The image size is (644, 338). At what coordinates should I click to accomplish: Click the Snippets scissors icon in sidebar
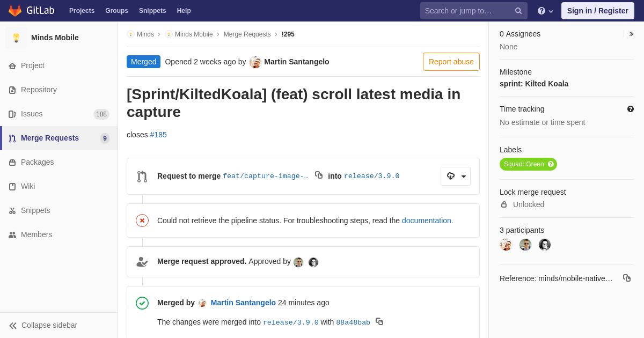pos(12,211)
